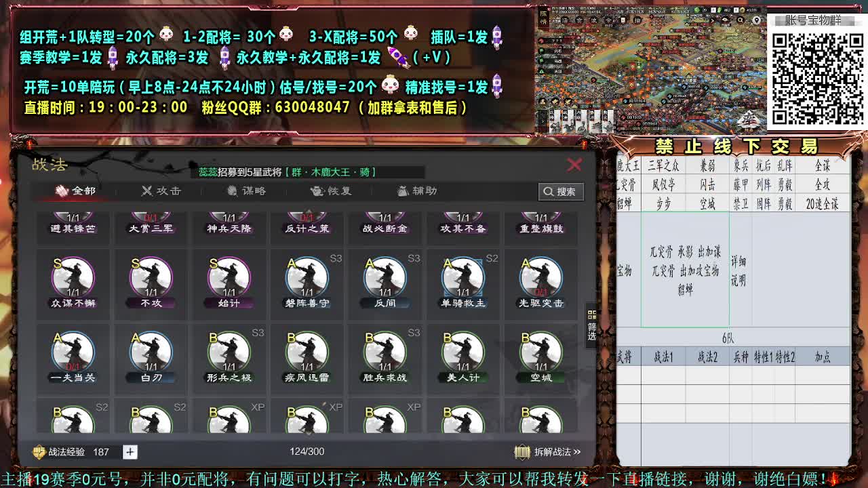
Task: Click the 加点 column header
Action: tap(822, 357)
